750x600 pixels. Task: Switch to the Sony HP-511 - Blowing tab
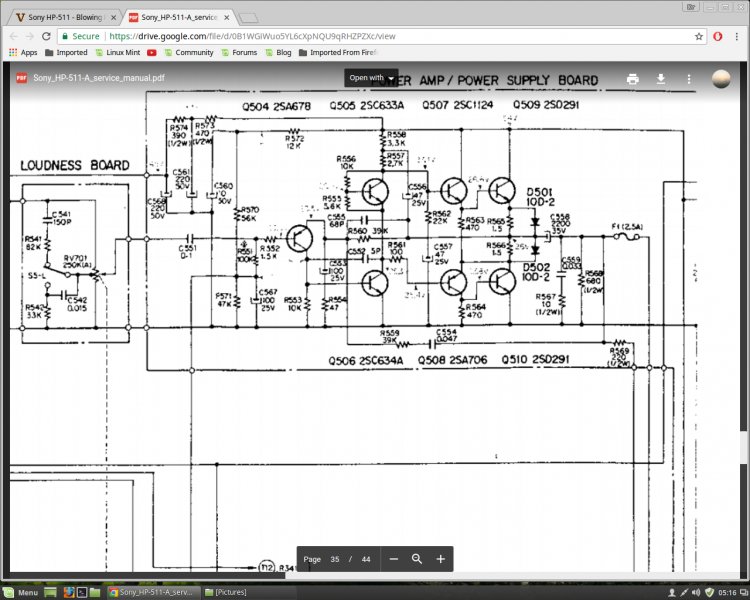coord(58,17)
